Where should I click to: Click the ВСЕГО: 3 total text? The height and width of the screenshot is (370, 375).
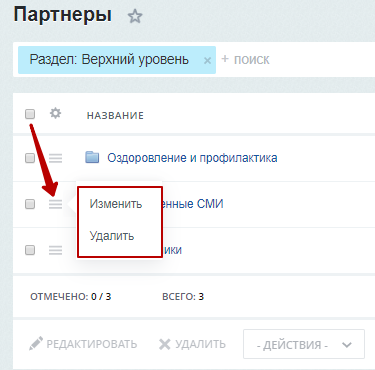pyautogui.click(x=183, y=296)
